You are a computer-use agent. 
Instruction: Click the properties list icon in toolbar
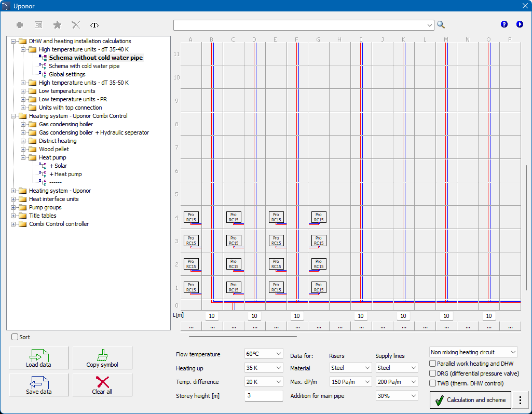pyautogui.click(x=38, y=25)
